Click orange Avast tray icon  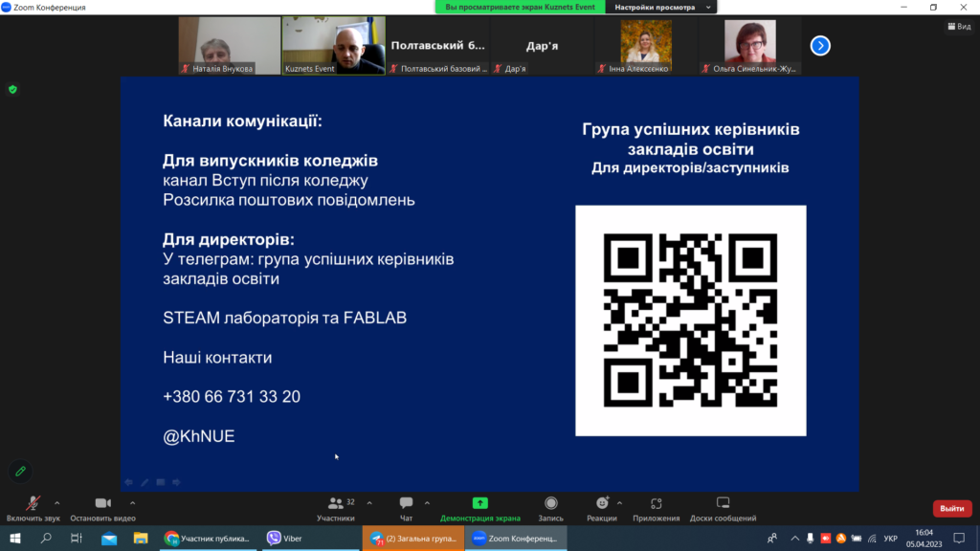pyautogui.click(x=841, y=538)
